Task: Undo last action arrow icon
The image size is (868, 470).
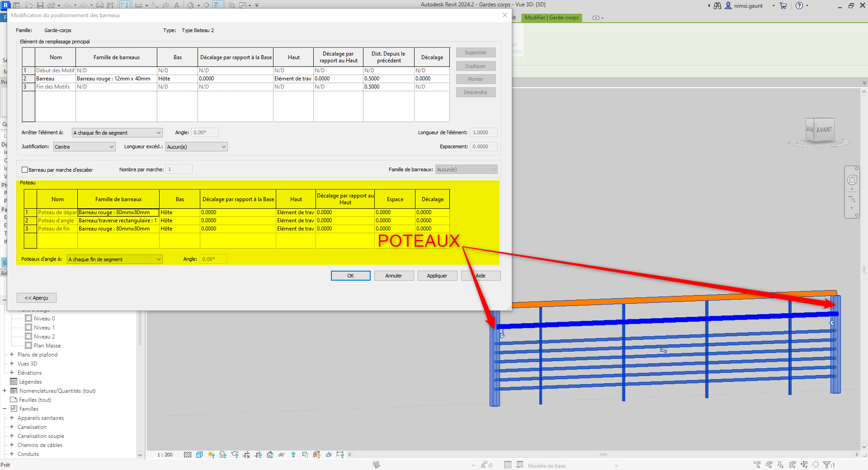Action: [x=67, y=5]
